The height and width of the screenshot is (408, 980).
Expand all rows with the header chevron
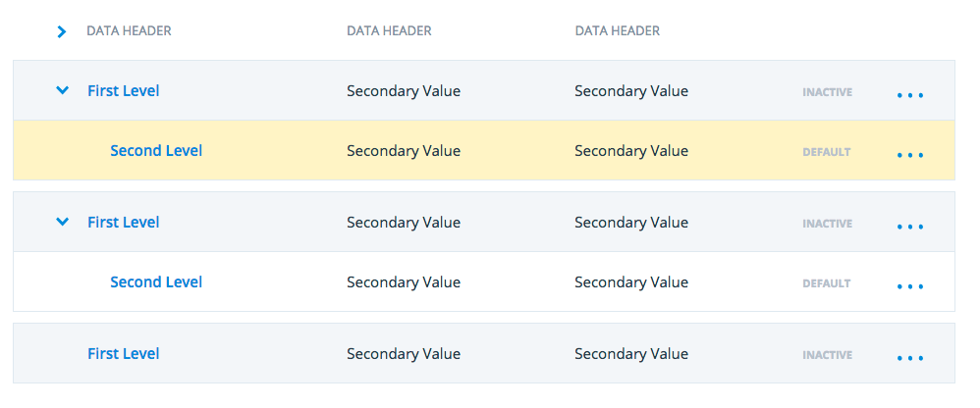[x=61, y=31]
